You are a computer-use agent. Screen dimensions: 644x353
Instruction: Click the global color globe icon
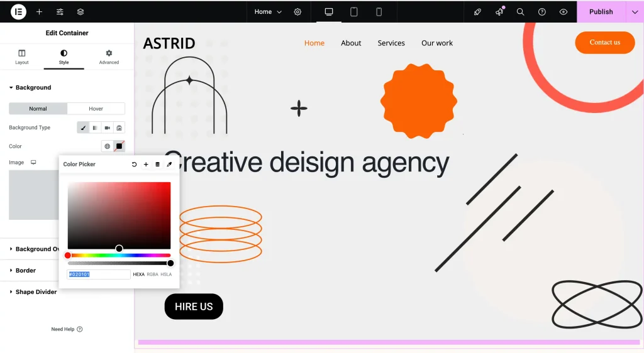(x=107, y=146)
